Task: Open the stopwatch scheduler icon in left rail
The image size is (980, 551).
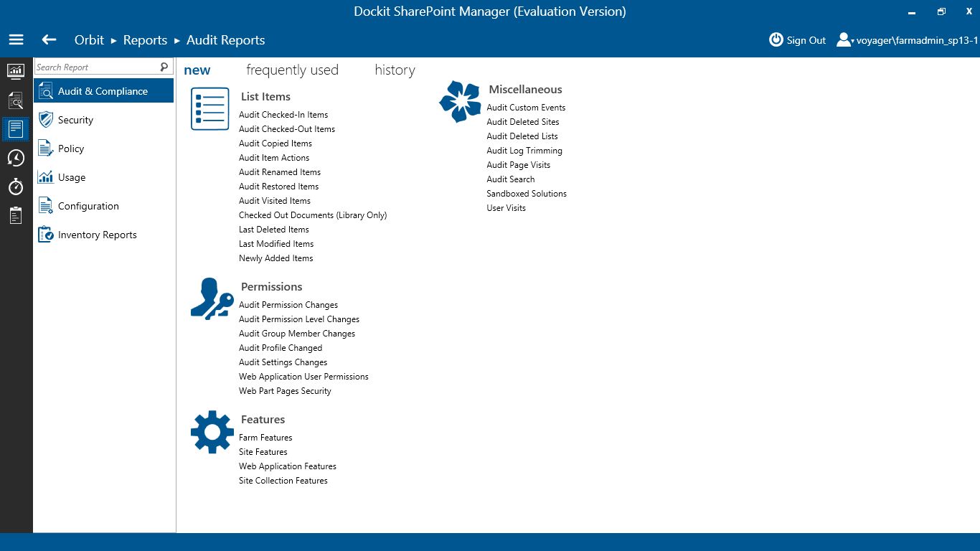Action: (x=16, y=187)
